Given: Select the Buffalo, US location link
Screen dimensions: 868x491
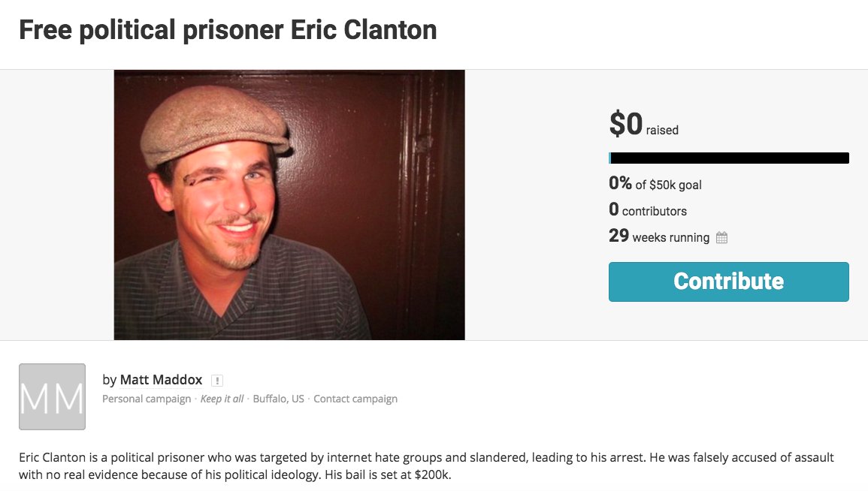Looking at the screenshot, I should coord(278,399).
